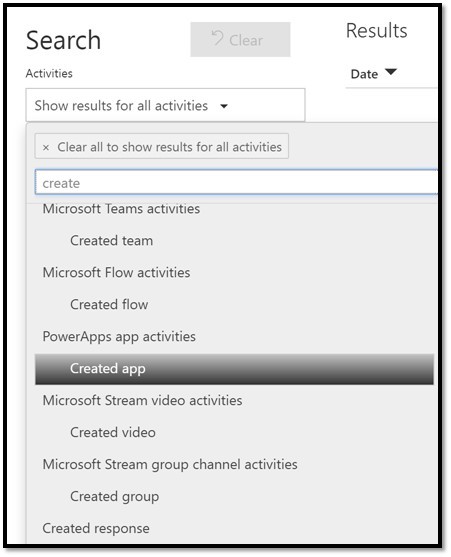This screenshot has width=451, height=557.
Task: Click the undo arrow icon in the Clear button
Action: pyautogui.click(x=217, y=38)
